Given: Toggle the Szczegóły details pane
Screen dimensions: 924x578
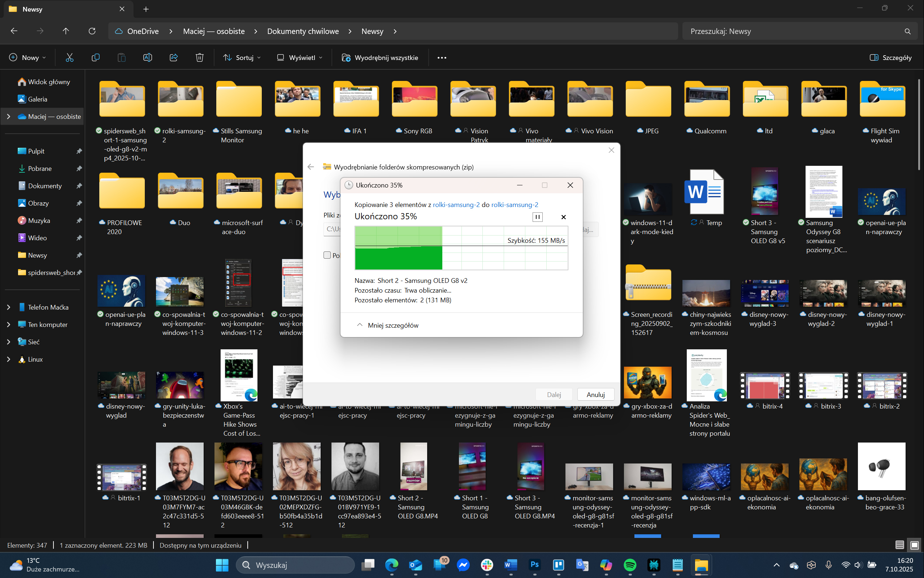Looking at the screenshot, I should pos(890,58).
